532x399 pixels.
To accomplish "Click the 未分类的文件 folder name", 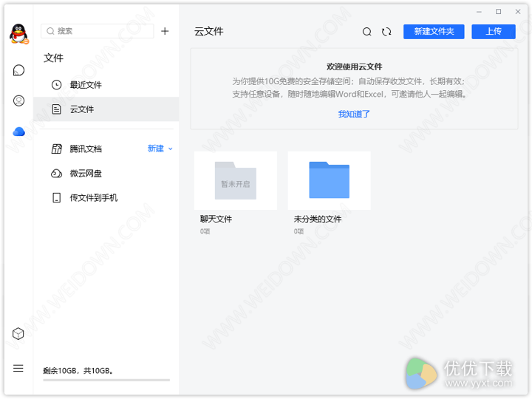I will (318, 219).
